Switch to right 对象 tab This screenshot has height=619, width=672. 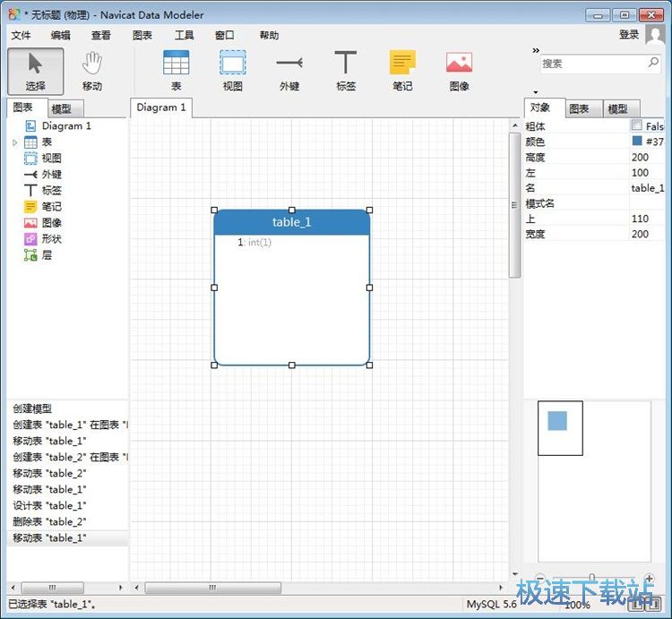click(544, 107)
